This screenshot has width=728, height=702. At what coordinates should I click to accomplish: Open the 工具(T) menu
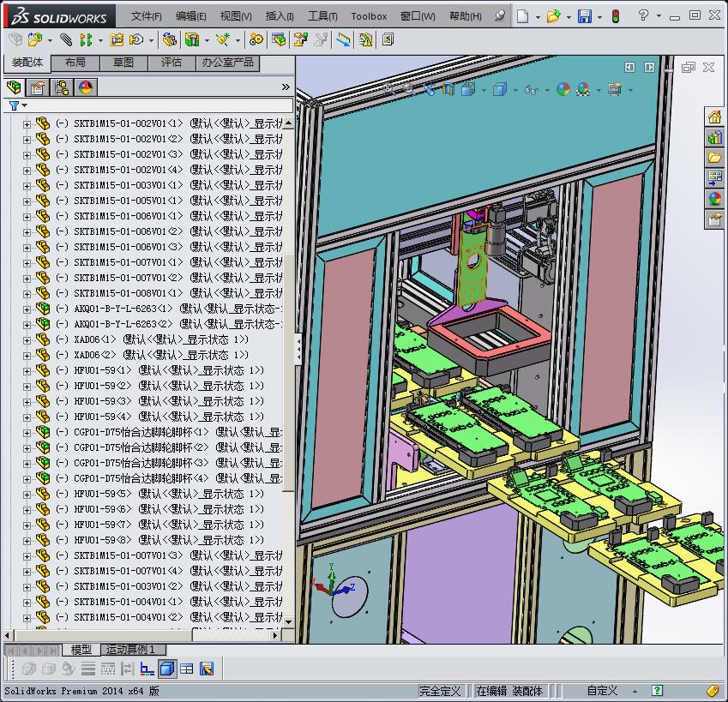click(322, 16)
